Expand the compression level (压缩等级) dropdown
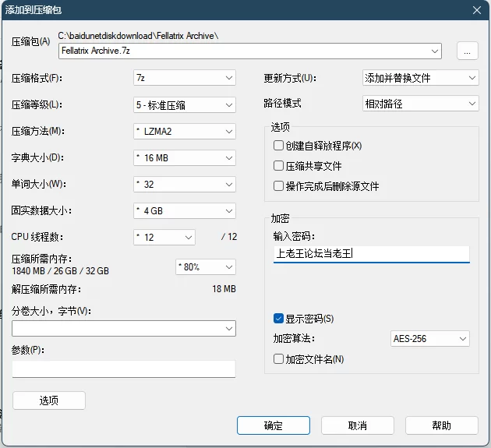This screenshot has width=491, height=448. (185, 104)
